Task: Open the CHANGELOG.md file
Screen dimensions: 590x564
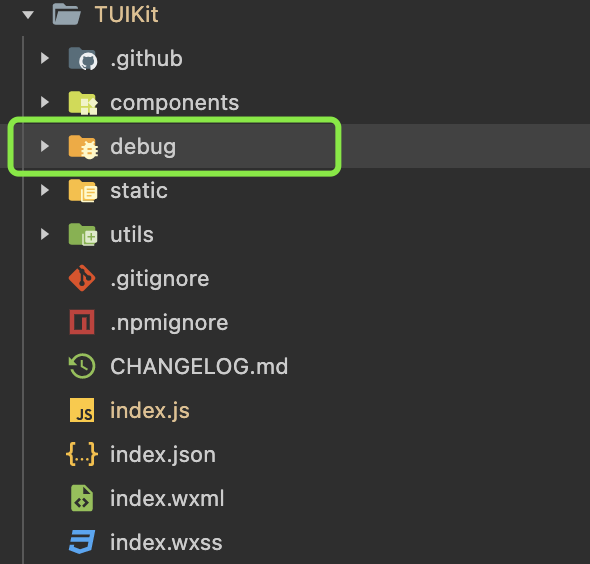Action: click(x=199, y=366)
